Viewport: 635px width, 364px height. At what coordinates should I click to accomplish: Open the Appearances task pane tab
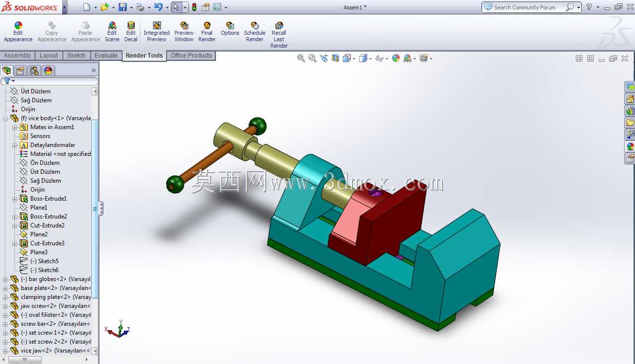tap(630, 146)
